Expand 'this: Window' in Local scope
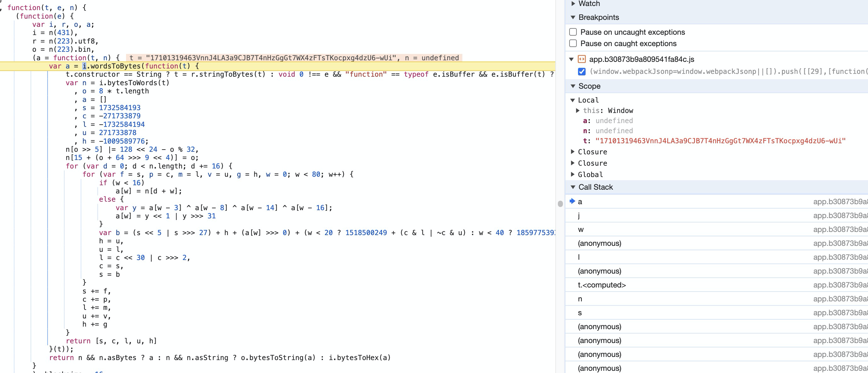Viewport: 868px width, 373px height. 577,111
